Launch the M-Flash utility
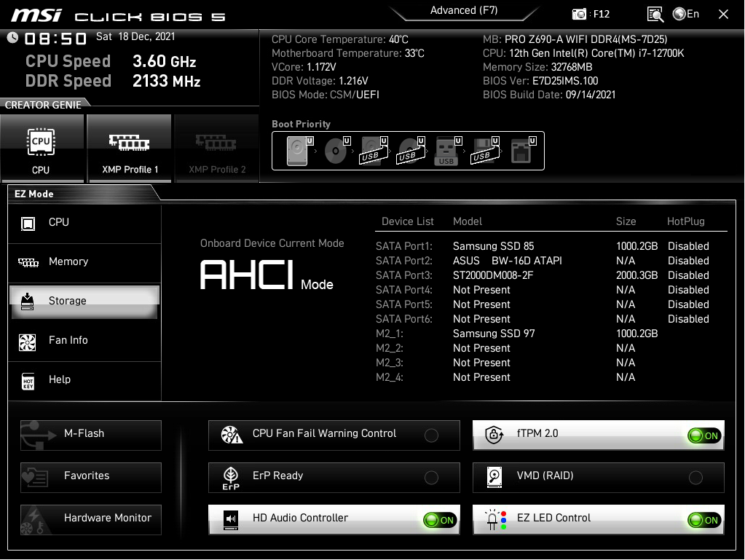745x560 pixels. [91, 435]
